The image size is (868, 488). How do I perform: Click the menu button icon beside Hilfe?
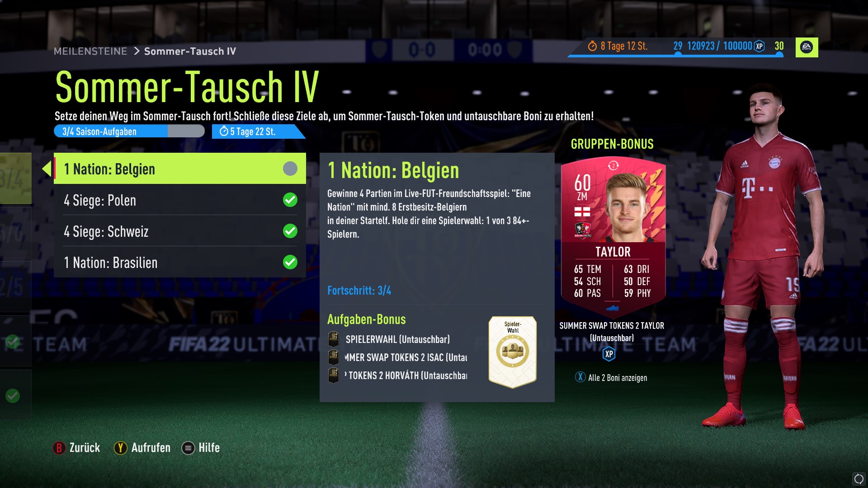point(188,448)
